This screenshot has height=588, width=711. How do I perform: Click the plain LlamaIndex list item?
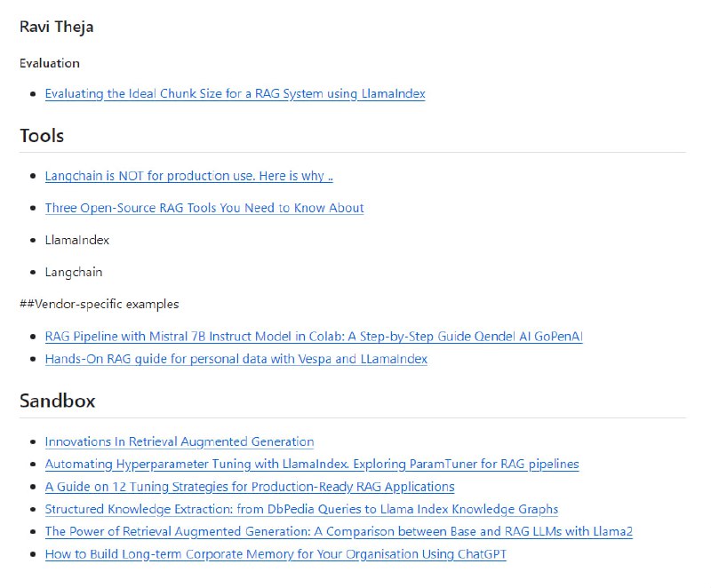[x=77, y=240]
